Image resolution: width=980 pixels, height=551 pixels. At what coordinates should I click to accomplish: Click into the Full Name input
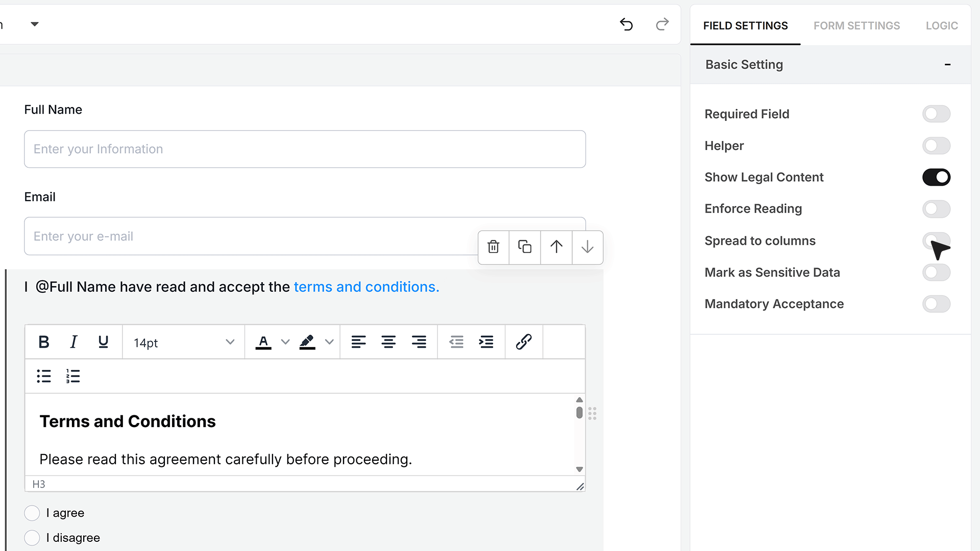click(305, 149)
